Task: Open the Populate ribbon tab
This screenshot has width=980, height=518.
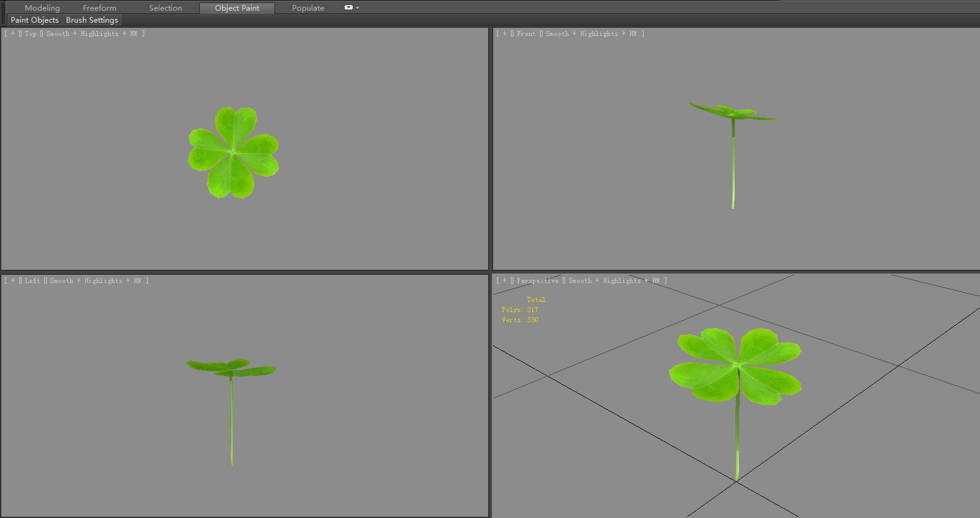Action: tap(308, 8)
